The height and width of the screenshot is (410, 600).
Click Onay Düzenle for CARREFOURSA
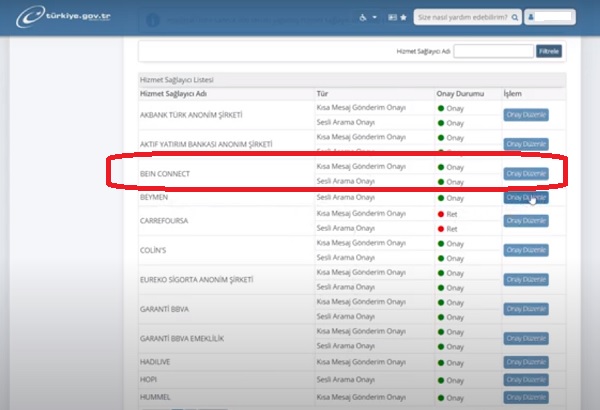[x=526, y=221]
